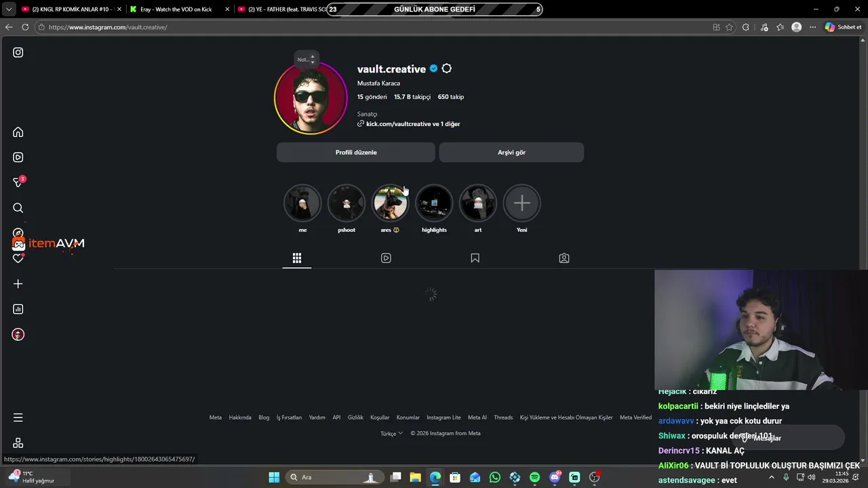This screenshot has height=488, width=868.
Task: Open Hakkında footer link
Action: pyautogui.click(x=240, y=418)
